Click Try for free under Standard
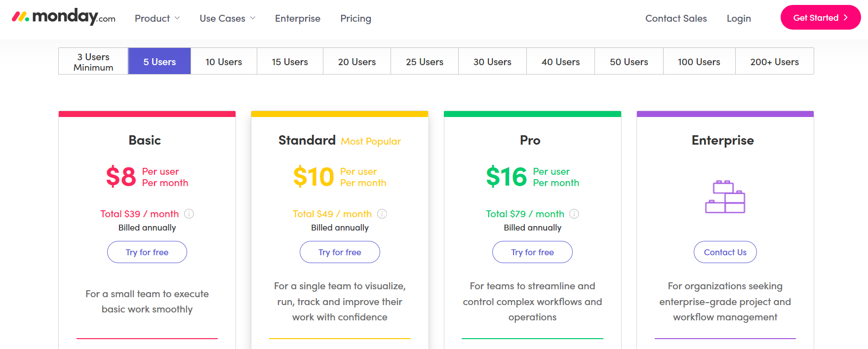Screen dimensions: 868x349 tap(340, 252)
